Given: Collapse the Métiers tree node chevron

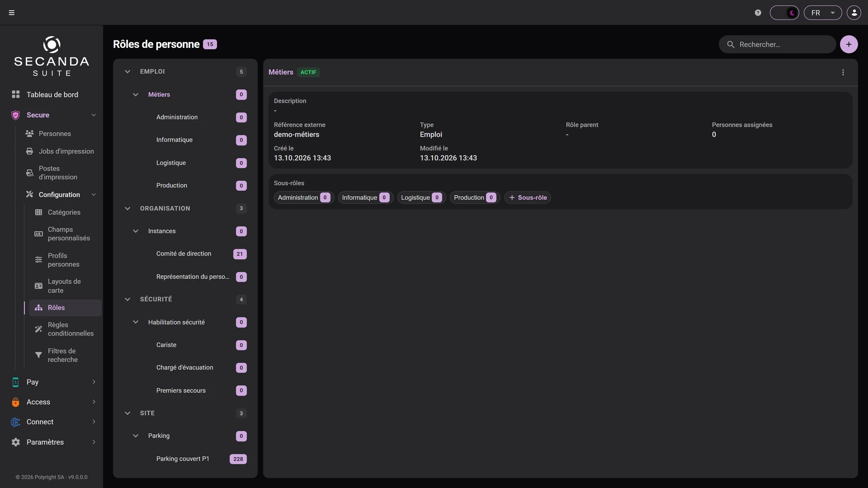Looking at the screenshot, I should click(136, 94).
